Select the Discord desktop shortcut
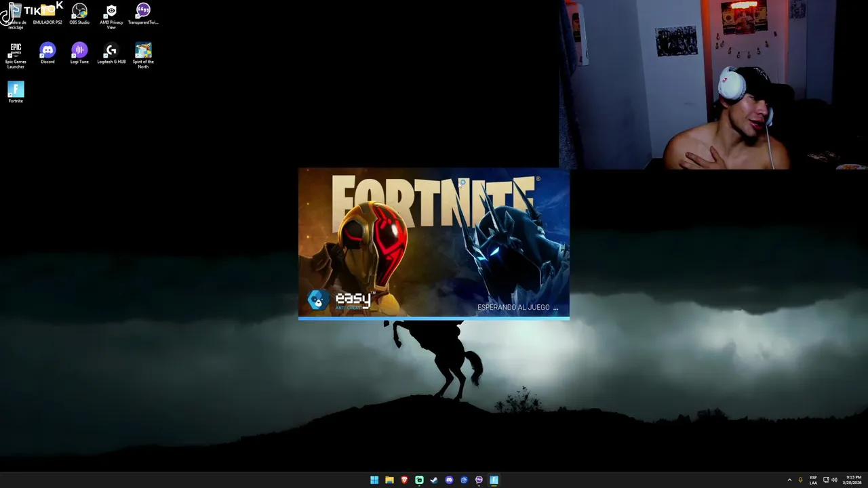The height and width of the screenshot is (488, 868). (x=47, y=54)
